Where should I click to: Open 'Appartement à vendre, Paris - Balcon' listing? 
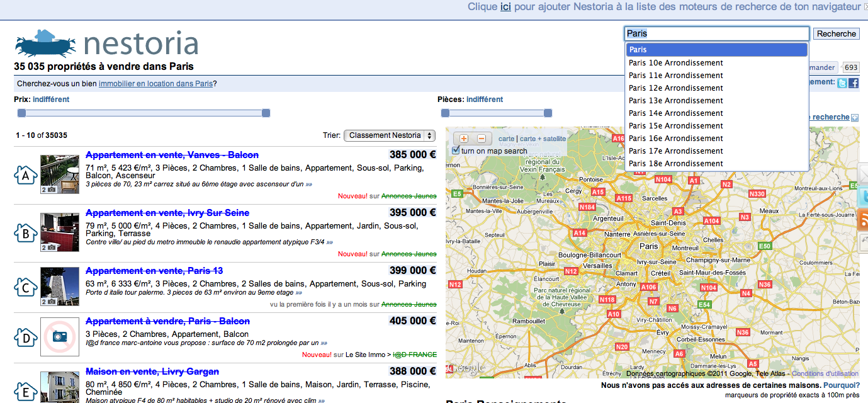tap(167, 321)
